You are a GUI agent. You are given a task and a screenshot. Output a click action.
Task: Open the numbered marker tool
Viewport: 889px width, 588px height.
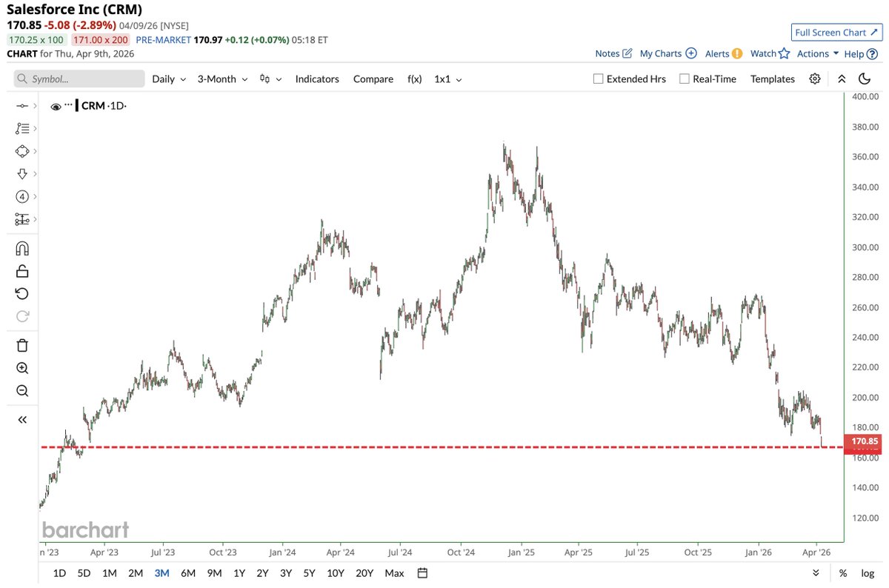coord(21,197)
